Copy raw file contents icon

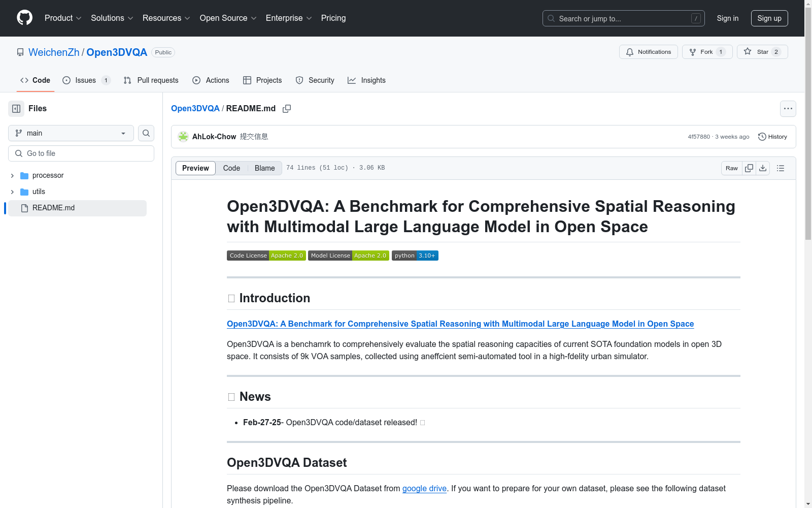point(749,168)
